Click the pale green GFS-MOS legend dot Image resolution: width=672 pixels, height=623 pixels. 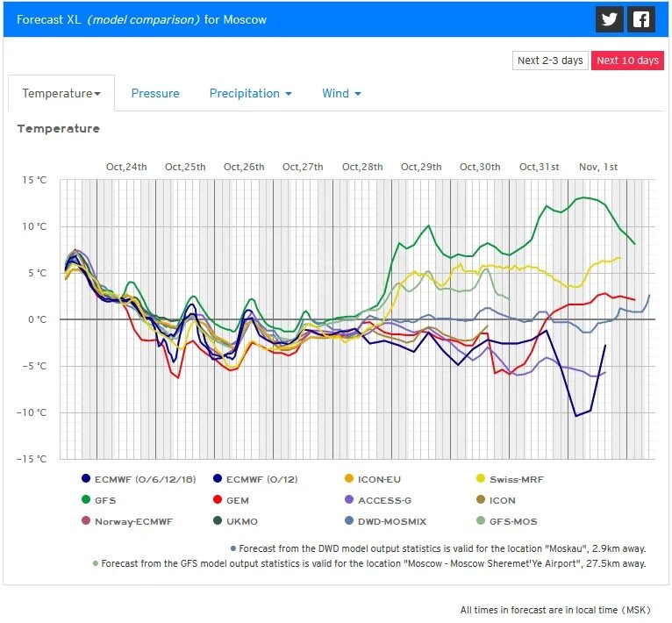[x=481, y=520]
